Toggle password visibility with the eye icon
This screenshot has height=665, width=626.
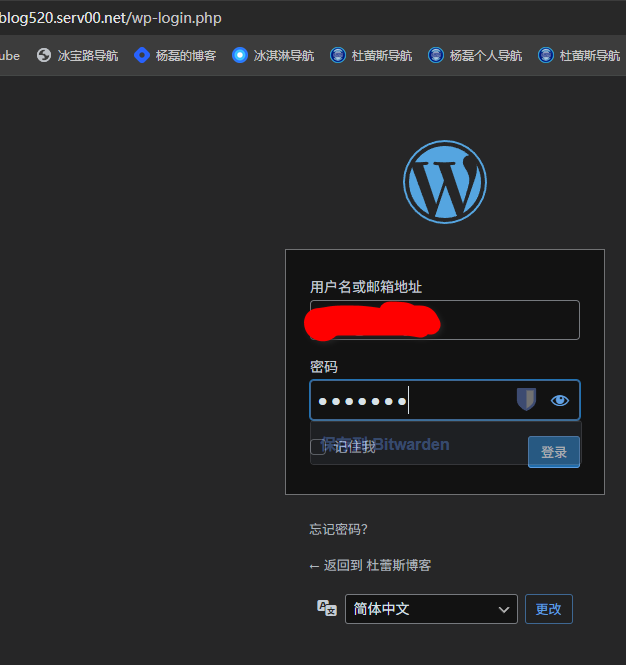click(x=559, y=400)
